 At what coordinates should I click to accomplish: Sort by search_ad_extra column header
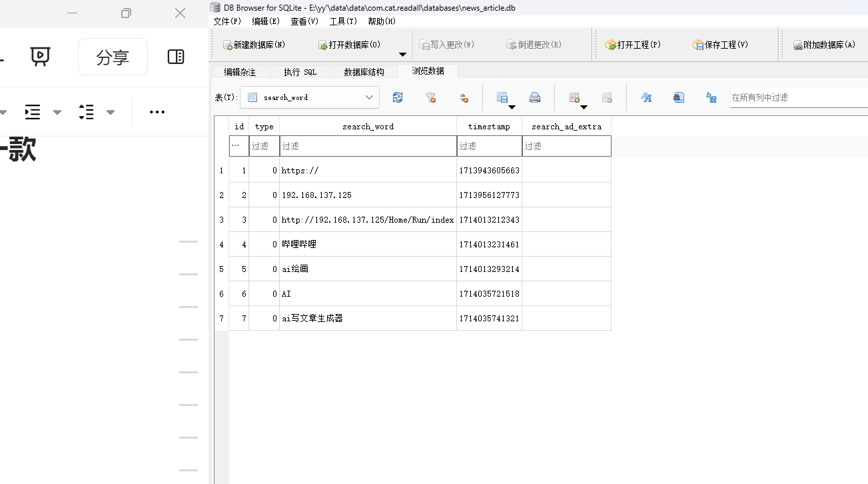(x=567, y=126)
